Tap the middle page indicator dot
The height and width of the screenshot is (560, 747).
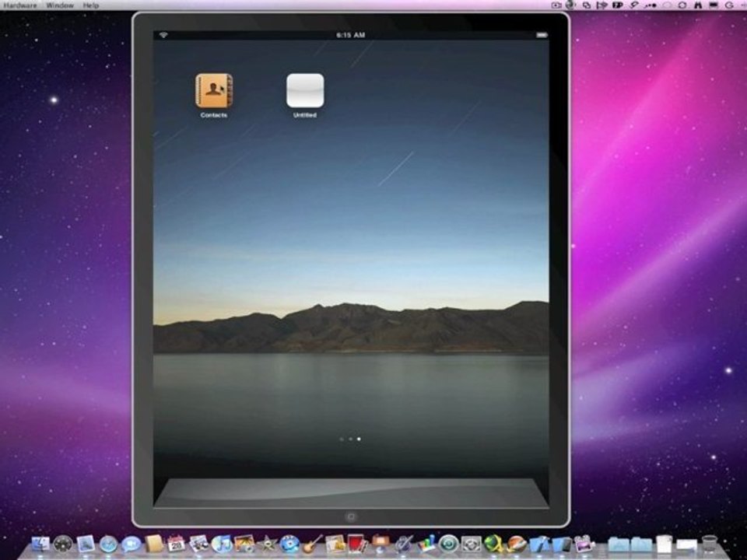tap(351, 439)
